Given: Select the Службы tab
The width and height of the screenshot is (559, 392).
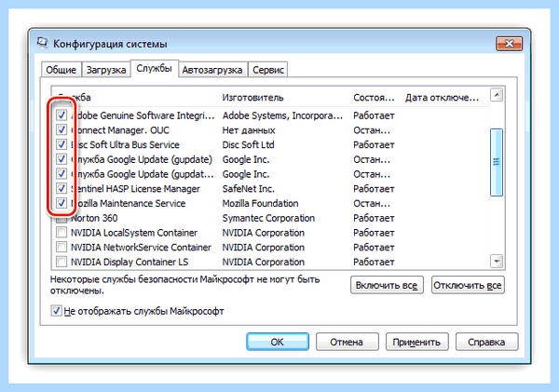Looking at the screenshot, I should pyautogui.click(x=154, y=68).
